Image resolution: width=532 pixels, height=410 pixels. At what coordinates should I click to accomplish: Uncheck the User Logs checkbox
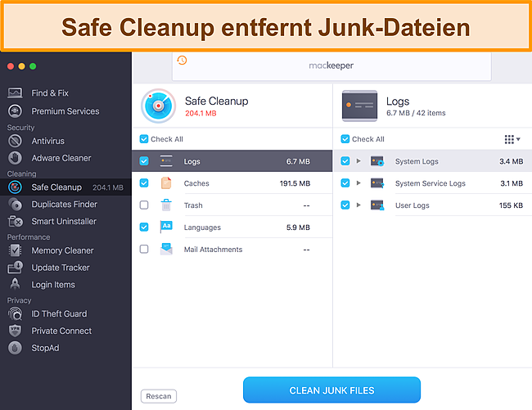click(345, 205)
